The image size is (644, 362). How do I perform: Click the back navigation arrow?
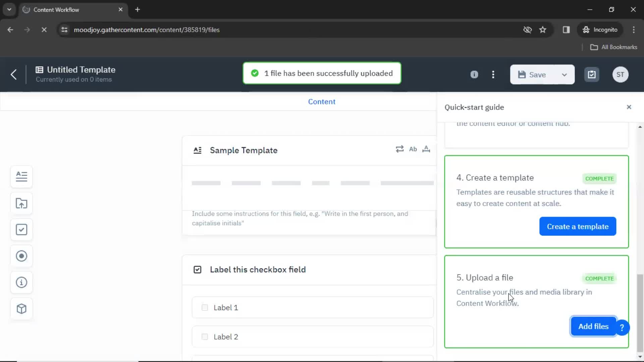pyautogui.click(x=14, y=74)
